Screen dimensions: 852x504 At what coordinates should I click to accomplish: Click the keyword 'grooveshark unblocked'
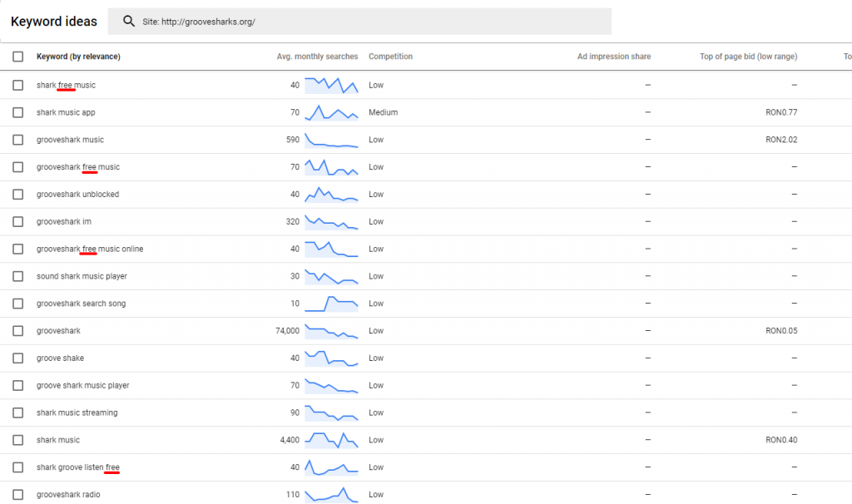point(77,195)
